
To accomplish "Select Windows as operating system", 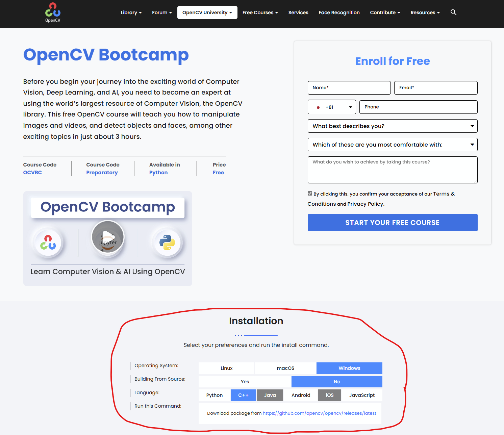I will (x=349, y=368).
